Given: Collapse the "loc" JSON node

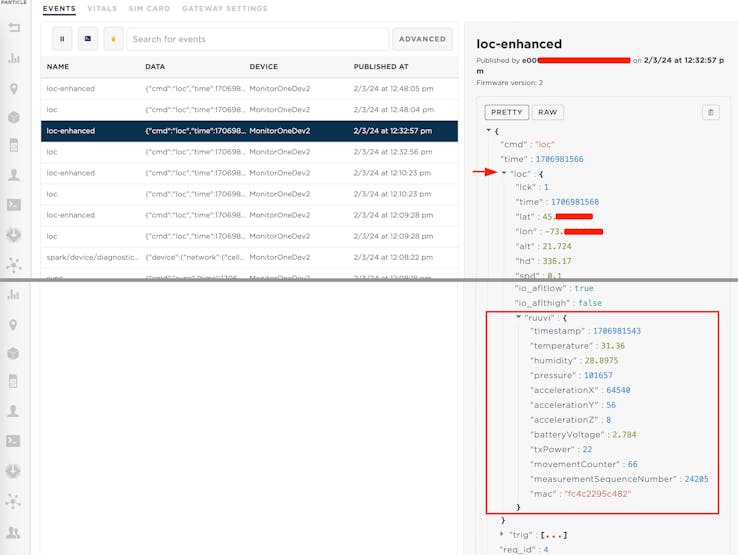Looking at the screenshot, I should coord(504,173).
